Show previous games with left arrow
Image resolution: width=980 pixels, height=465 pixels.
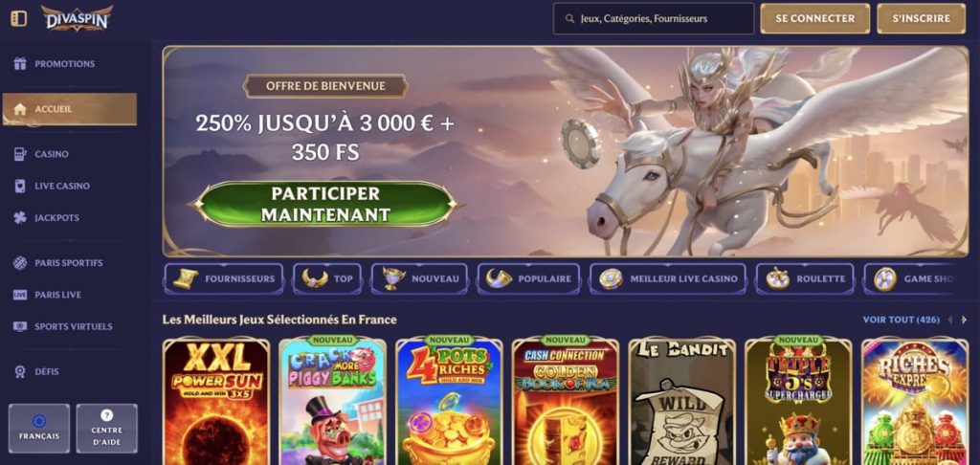(x=950, y=320)
